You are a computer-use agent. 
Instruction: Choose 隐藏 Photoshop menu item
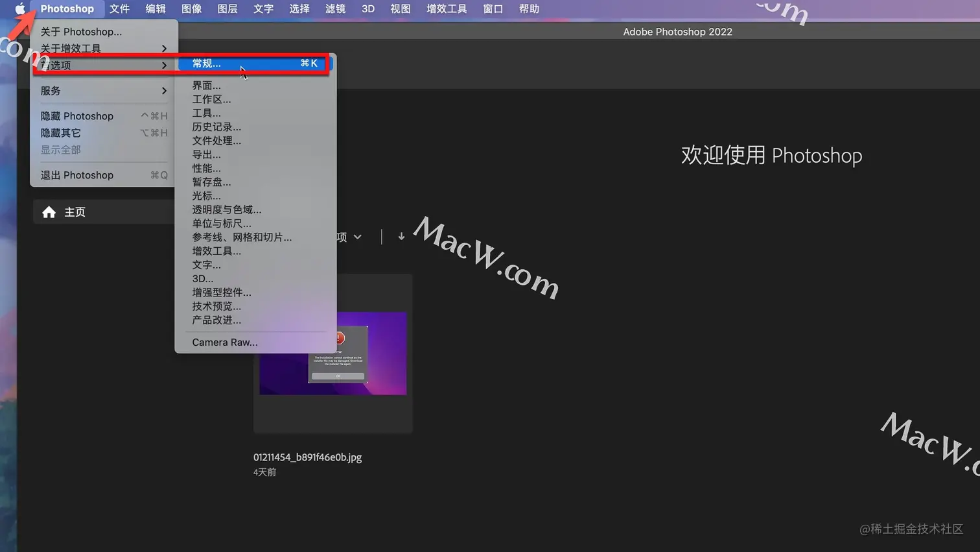coord(104,116)
